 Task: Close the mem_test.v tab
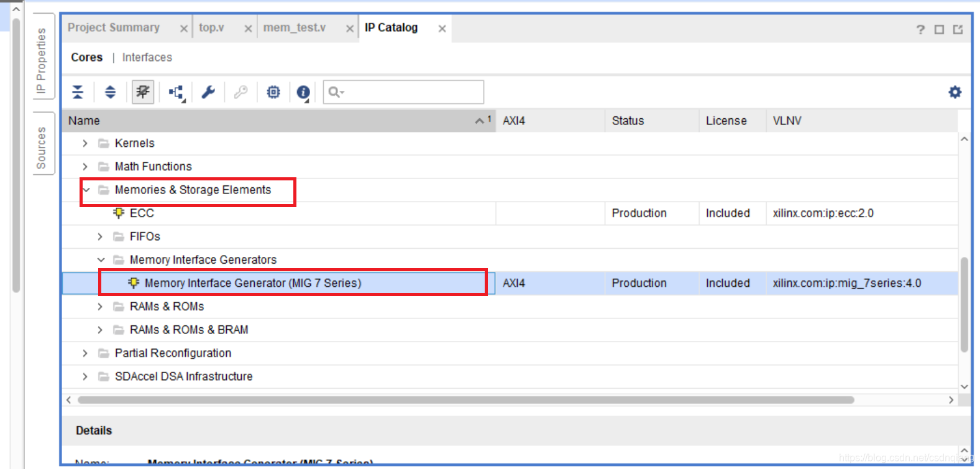[x=350, y=29]
